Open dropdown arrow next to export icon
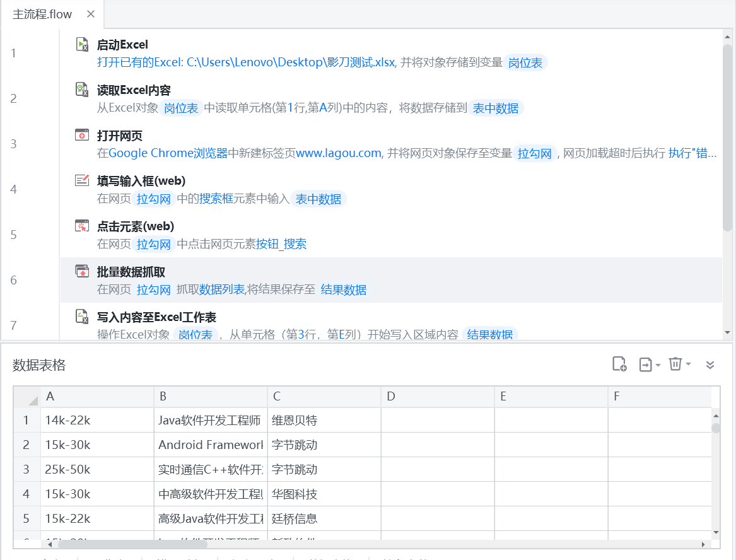This screenshot has width=736, height=560. pyautogui.click(x=658, y=365)
